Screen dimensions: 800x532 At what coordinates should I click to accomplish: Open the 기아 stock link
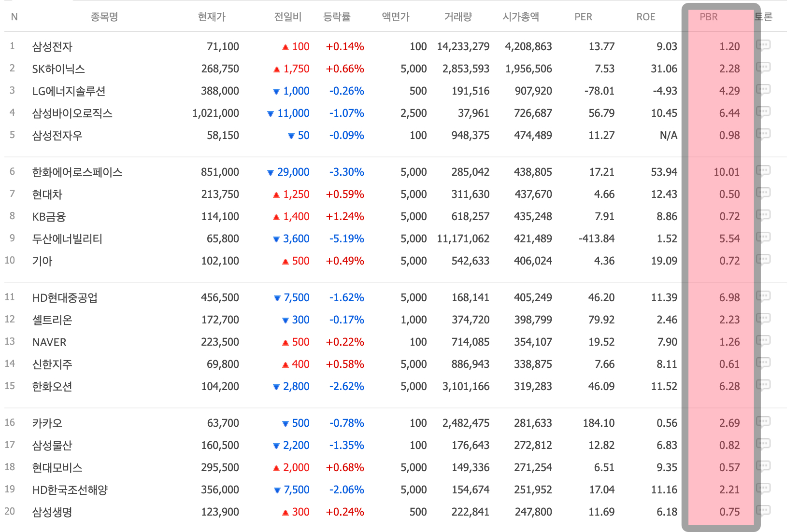[x=42, y=261]
